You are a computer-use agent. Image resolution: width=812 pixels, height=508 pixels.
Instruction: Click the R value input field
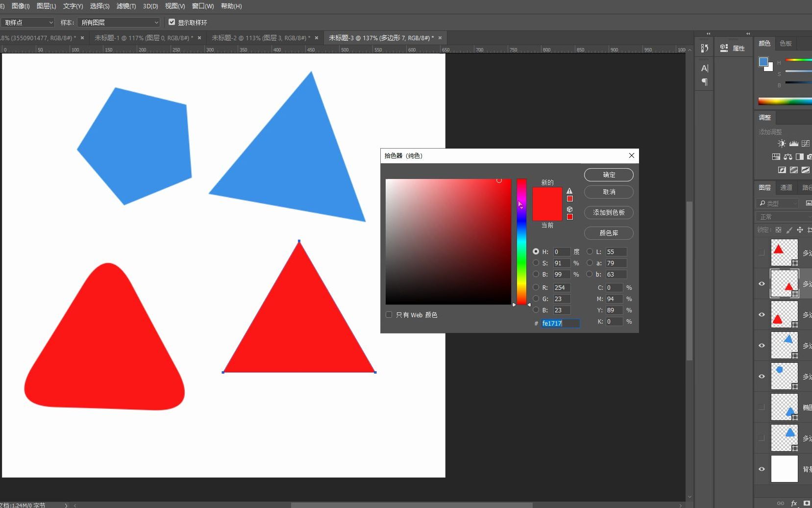click(x=562, y=287)
